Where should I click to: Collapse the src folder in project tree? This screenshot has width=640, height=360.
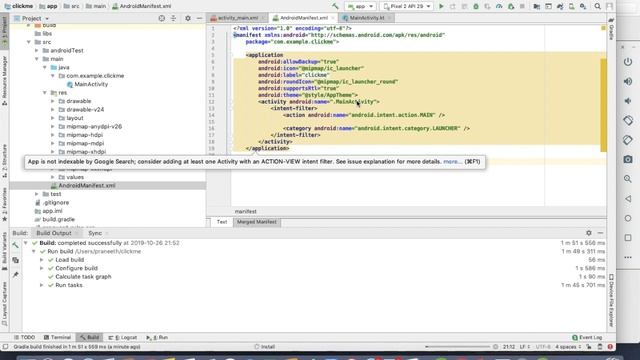[29, 42]
